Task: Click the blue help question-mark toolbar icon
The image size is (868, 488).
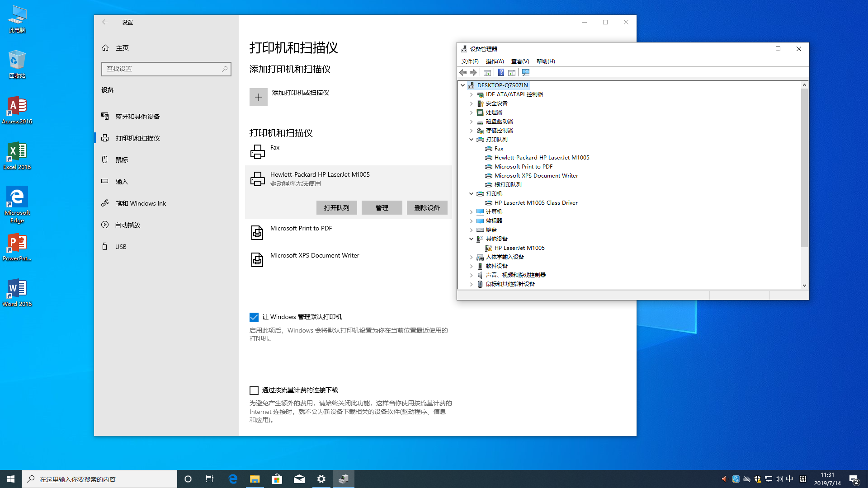Action: (x=501, y=72)
